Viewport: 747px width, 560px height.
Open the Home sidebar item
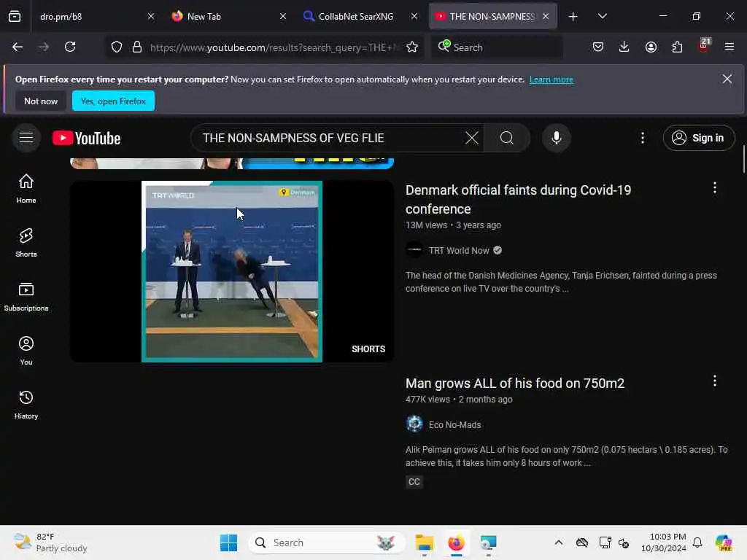[26, 189]
